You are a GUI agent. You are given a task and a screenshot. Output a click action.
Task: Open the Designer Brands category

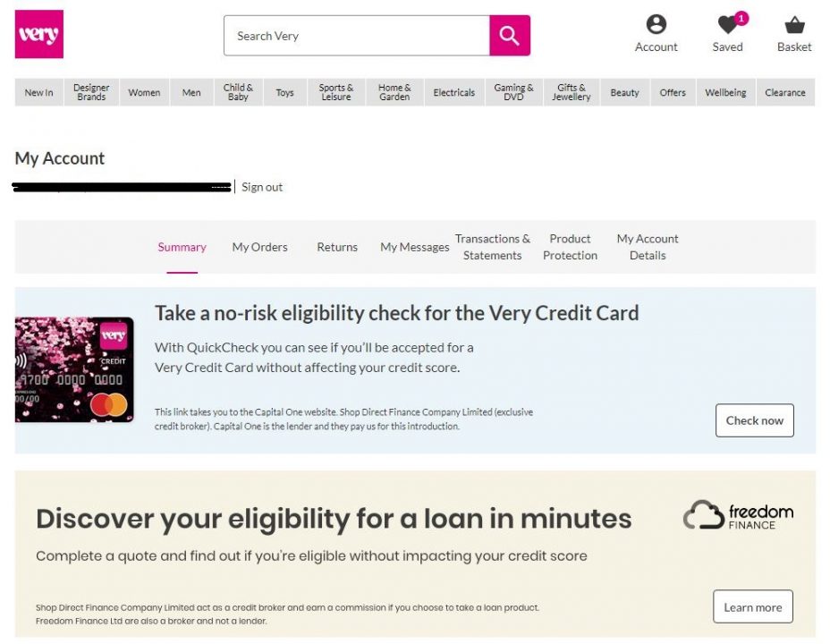[x=91, y=93]
